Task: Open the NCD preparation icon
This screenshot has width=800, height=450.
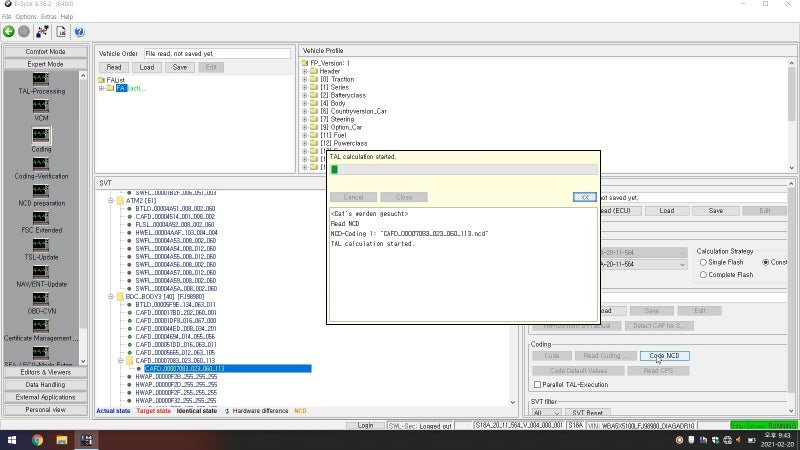Action: tap(41, 191)
